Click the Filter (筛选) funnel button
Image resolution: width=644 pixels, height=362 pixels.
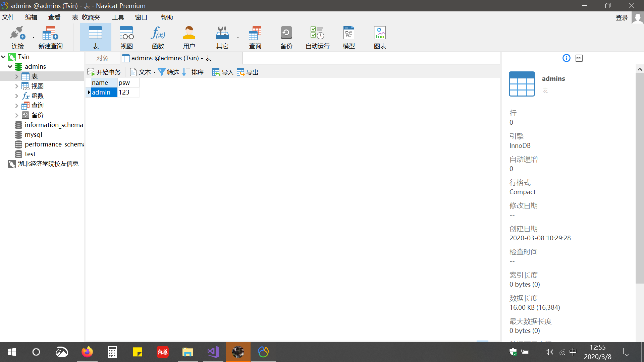pyautogui.click(x=168, y=72)
